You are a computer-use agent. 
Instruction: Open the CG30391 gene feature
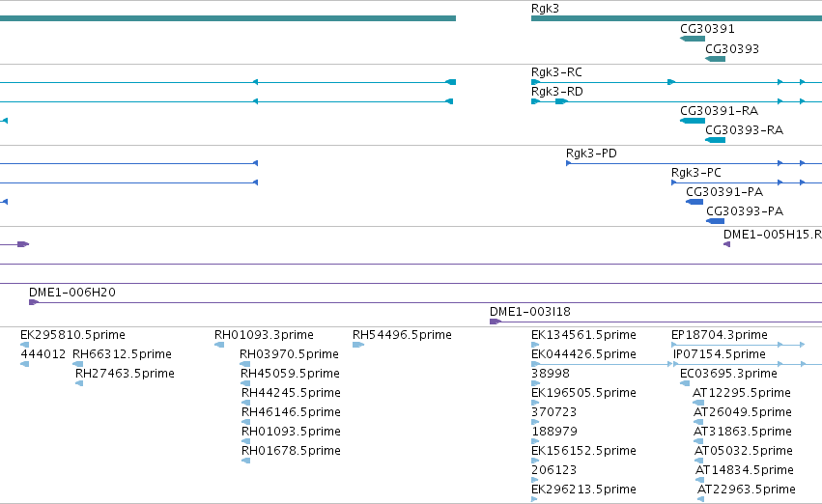click(693, 39)
